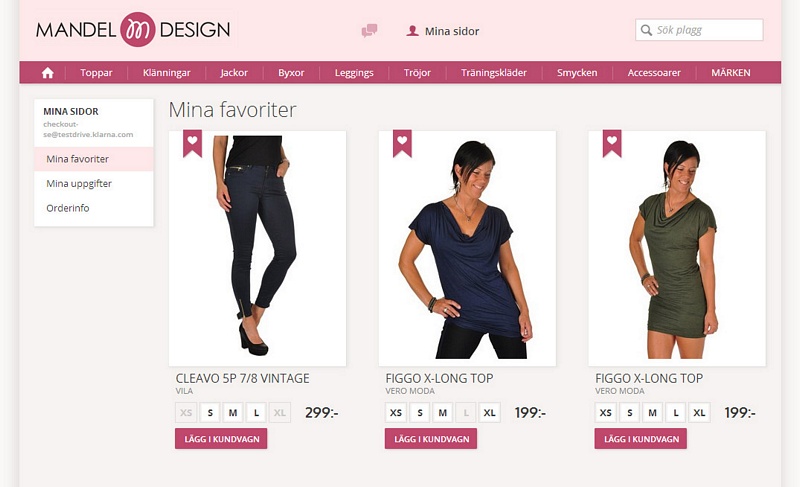Toggle heart bookmark on navy Figgo top
This screenshot has height=487, width=800.
402,143
